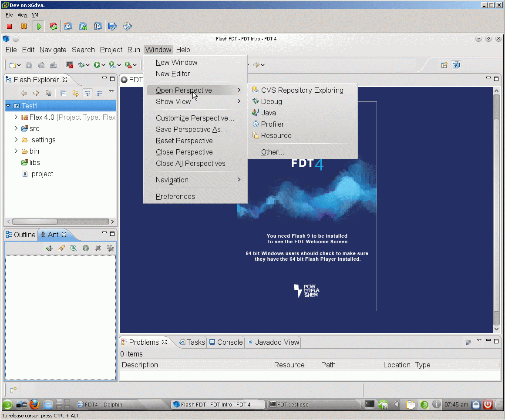
Task: Click the editor vertical scrollbar down arrow
Action: click(496, 329)
